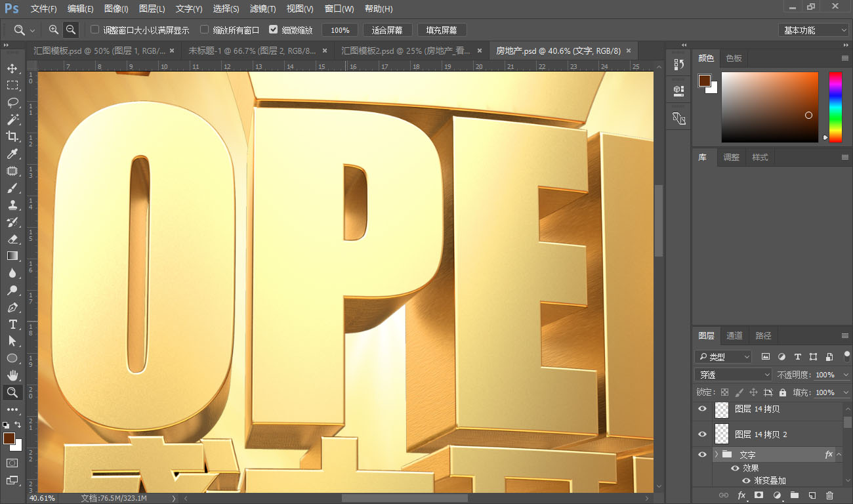Open the 基本功能 workspace dropdown

point(814,30)
